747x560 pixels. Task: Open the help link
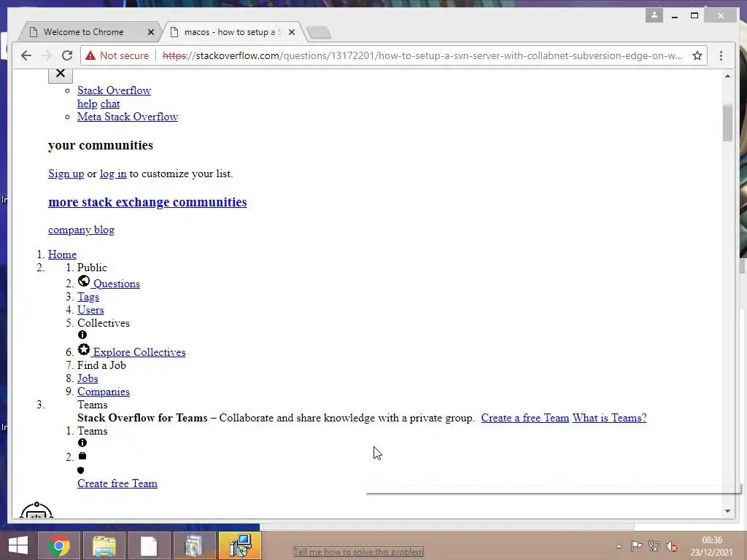88,104
